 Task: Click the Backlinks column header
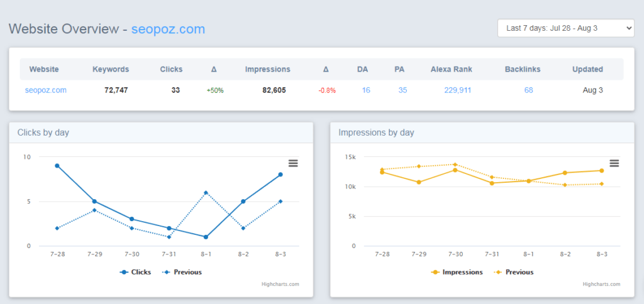click(x=523, y=69)
